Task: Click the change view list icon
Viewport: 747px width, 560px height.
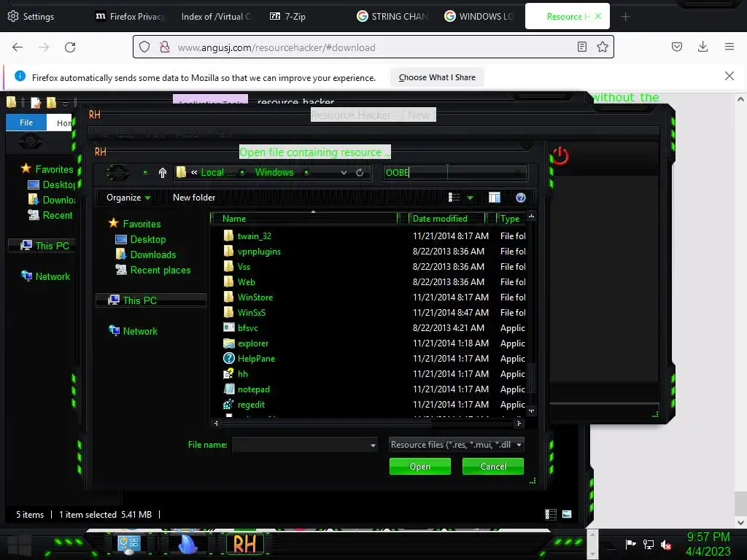Action: click(454, 198)
